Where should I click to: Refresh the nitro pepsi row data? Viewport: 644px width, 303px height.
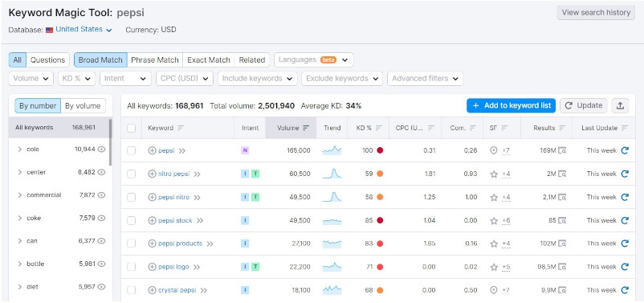(x=625, y=174)
